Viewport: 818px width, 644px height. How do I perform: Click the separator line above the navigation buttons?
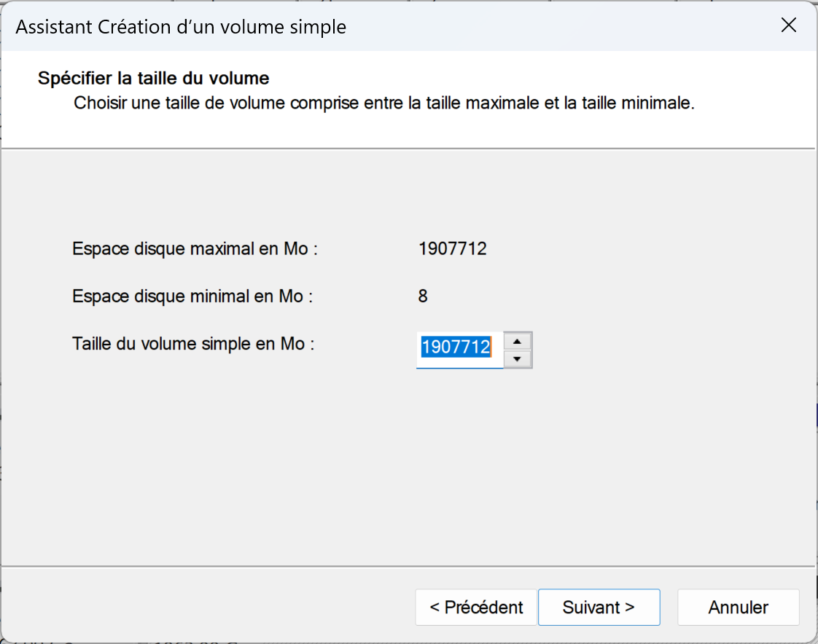[408, 566]
